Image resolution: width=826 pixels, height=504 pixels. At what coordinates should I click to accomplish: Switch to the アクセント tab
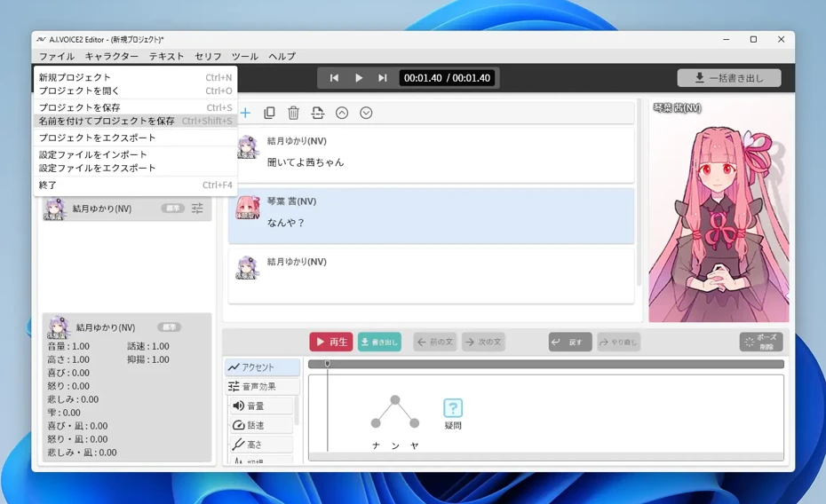tap(262, 367)
